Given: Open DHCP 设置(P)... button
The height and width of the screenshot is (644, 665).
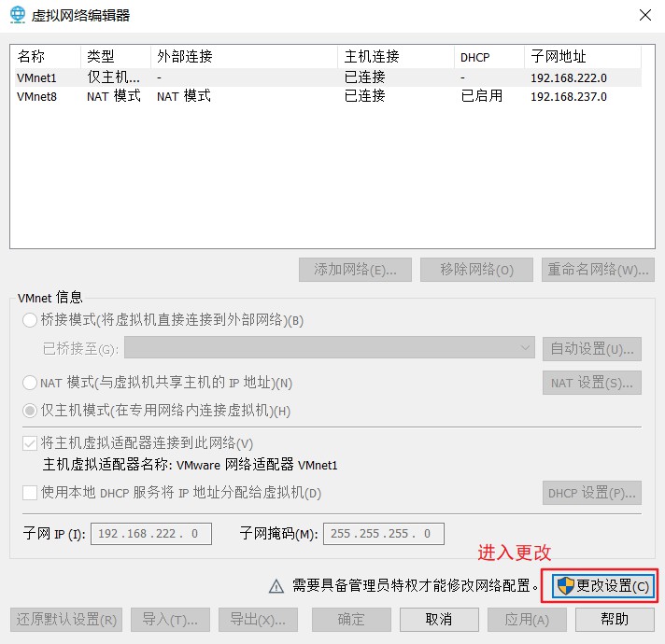Looking at the screenshot, I should point(591,493).
